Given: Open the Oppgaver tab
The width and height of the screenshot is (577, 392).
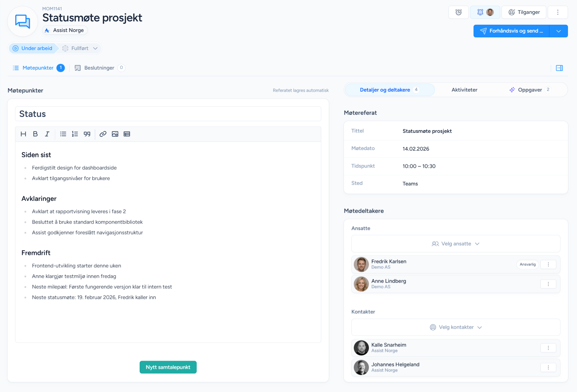Looking at the screenshot, I should click(530, 90).
